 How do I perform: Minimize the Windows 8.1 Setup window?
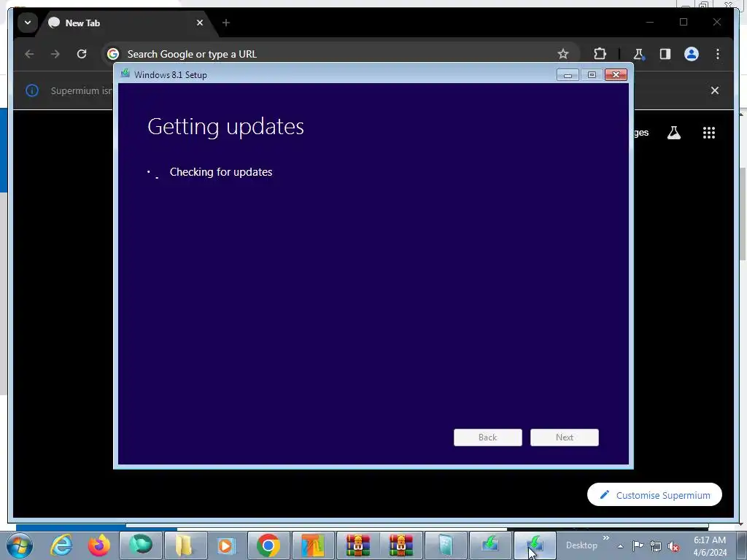568,75
